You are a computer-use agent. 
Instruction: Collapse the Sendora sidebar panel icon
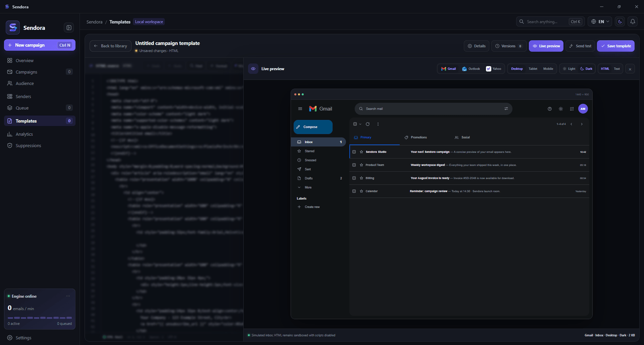(69, 28)
